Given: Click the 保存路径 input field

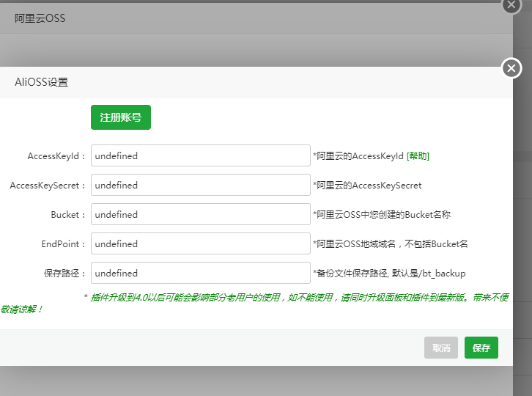Looking at the screenshot, I should pos(201,273).
